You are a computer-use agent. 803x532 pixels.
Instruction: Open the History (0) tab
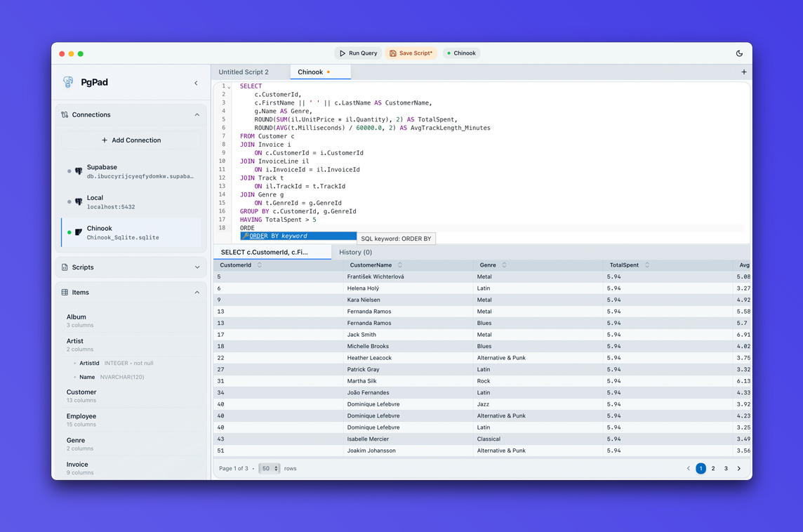pos(355,252)
